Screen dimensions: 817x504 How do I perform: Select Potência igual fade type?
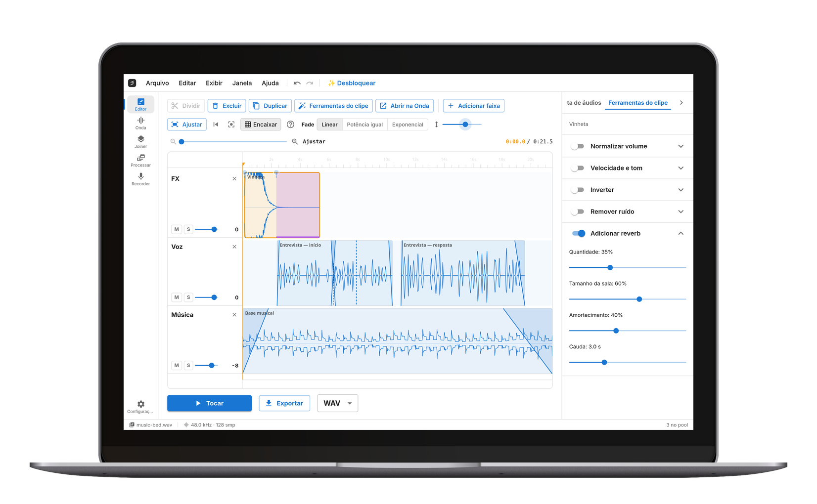[365, 125]
